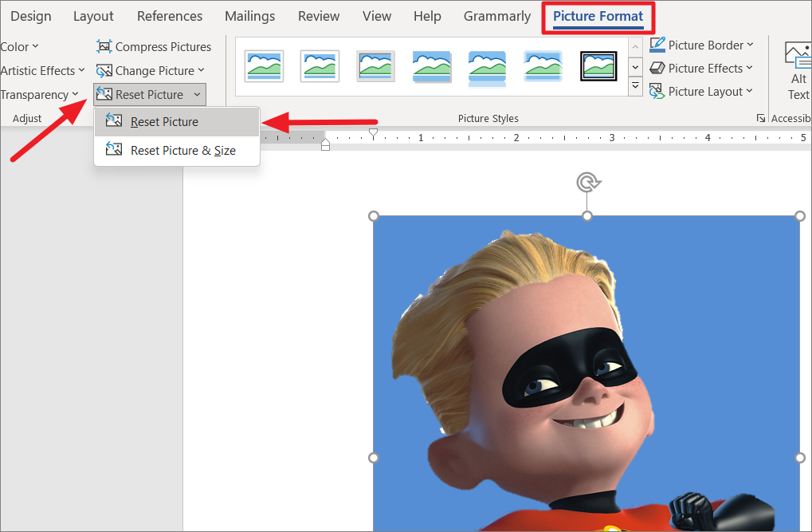Apply the second picture style thumbnail

click(320, 66)
